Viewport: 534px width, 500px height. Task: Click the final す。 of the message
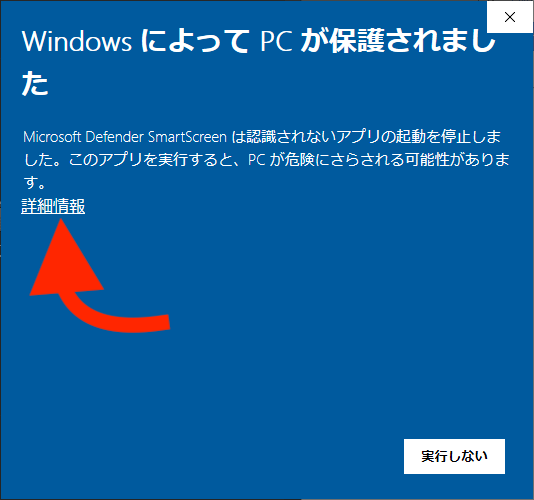coord(34,183)
